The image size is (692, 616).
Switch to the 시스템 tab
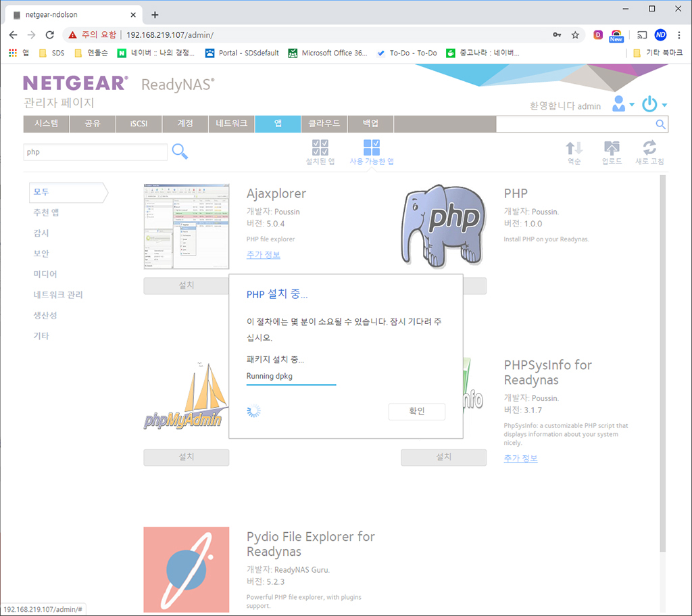coord(47,124)
